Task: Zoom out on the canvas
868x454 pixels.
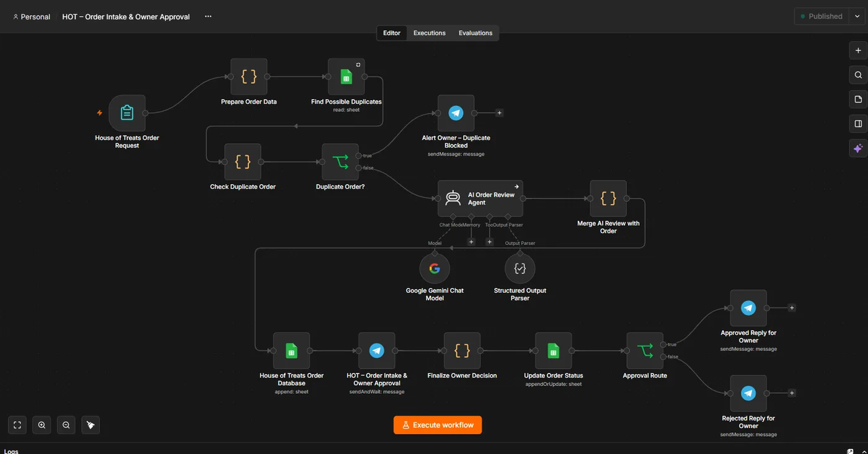Action: [66, 425]
